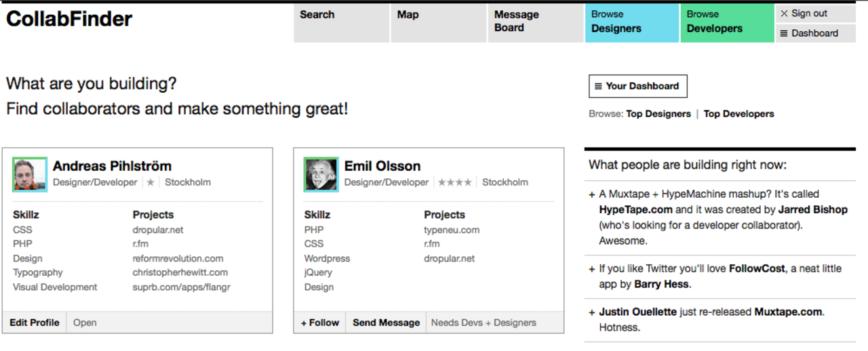Image resolution: width=868 pixels, height=351 pixels.
Task: Click Emil Olsson's four-star rating
Action: [x=455, y=182]
